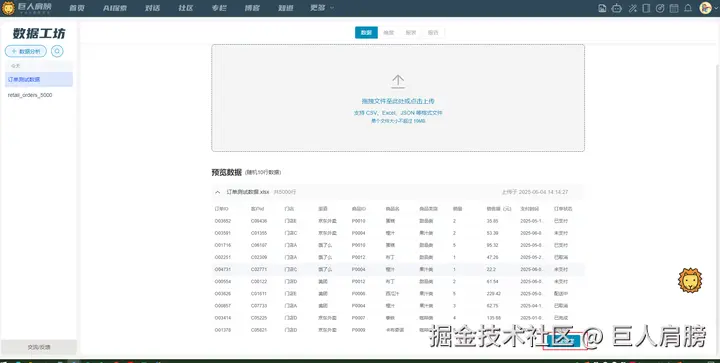The image size is (720, 363).
Task: Click the magic wand icon in header
Action: tap(632, 8)
